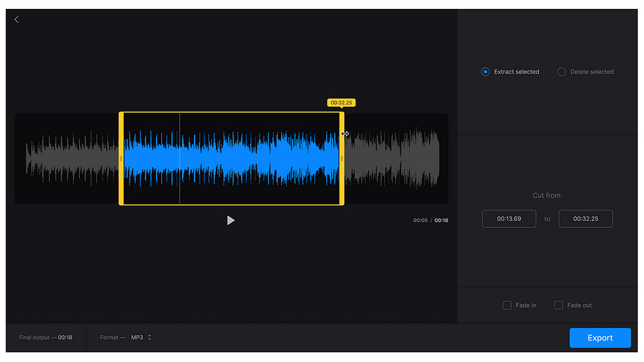Image resolution: width=644 pixels, height=362 pixels.
Task: Click the up-down arrows beside MP3
Action: tap(150, 338)
